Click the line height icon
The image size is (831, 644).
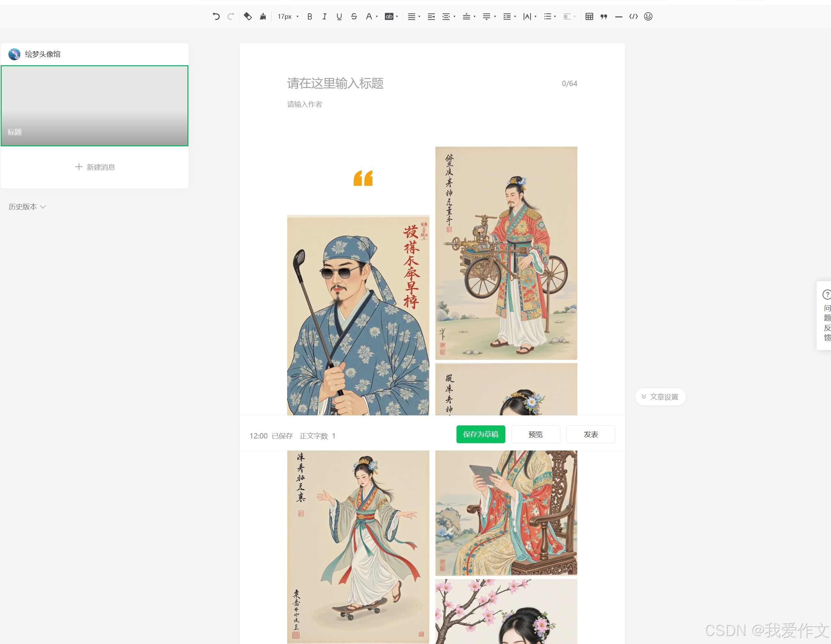507,16
